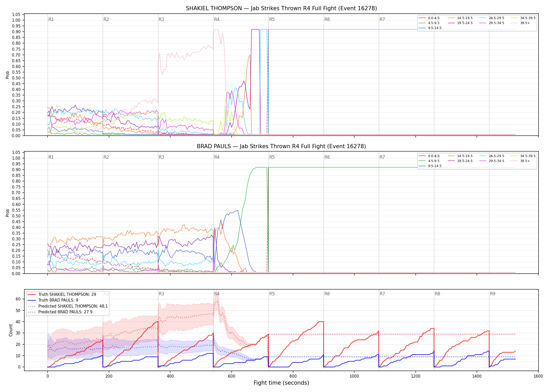Click the 'Prob' y-axis label on Thompson chart

coord(8,75)
